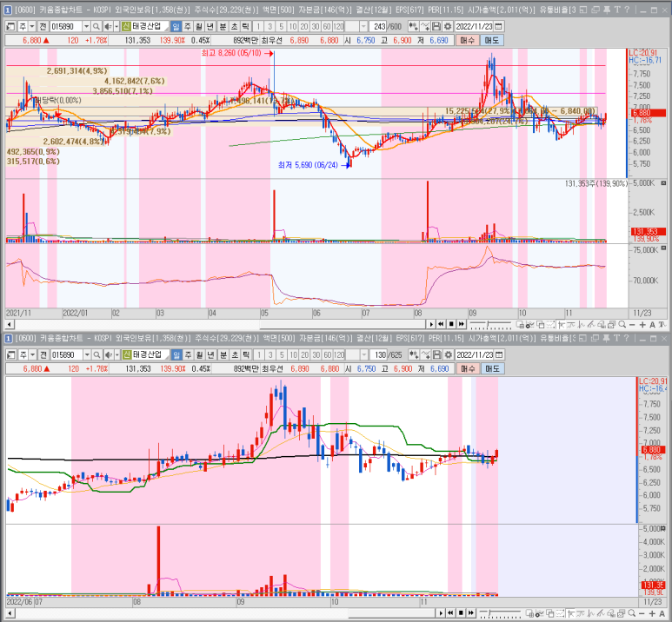Open the calendar picker in bottom chart

[x=499, y=354]
